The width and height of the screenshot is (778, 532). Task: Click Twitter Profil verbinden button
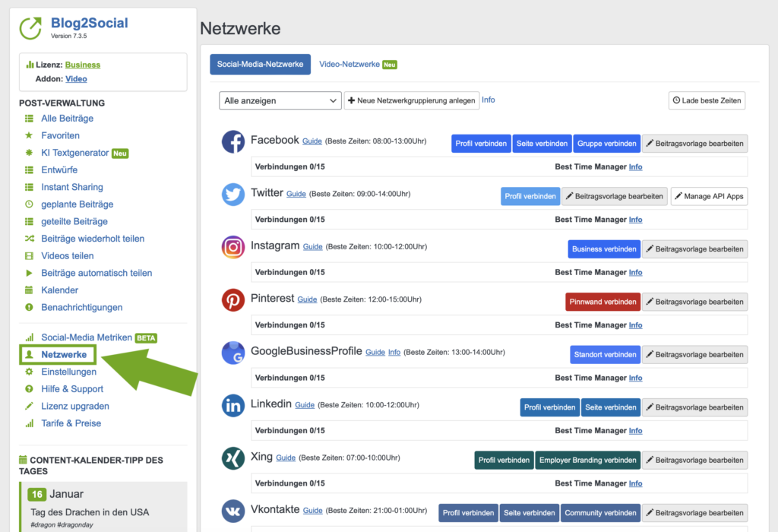coord(530,197)
